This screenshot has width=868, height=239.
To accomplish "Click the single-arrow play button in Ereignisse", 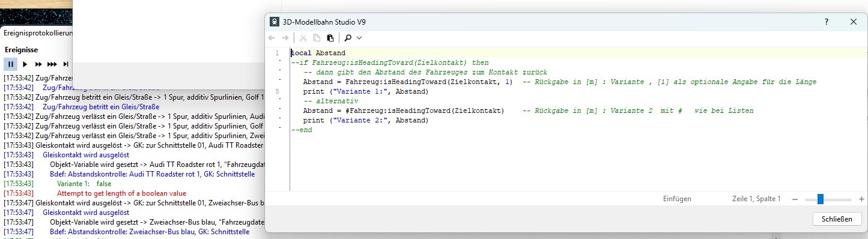I will click(x=25, y=64).
